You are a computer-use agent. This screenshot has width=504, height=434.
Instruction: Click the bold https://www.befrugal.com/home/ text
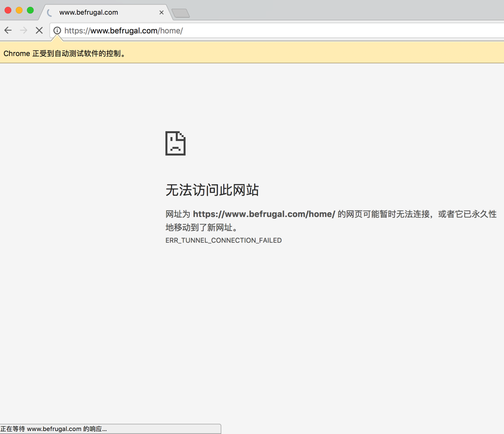click(x=264, y=214)
